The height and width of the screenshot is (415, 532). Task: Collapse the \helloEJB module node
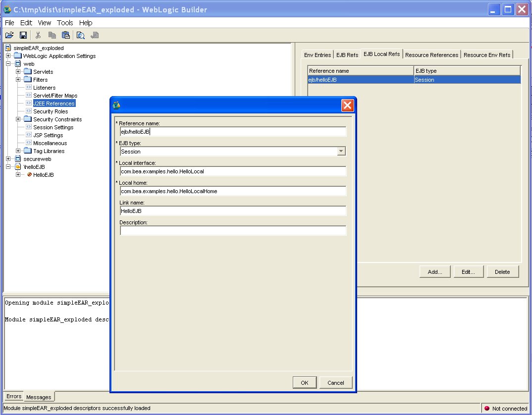(x=8, y=166)
